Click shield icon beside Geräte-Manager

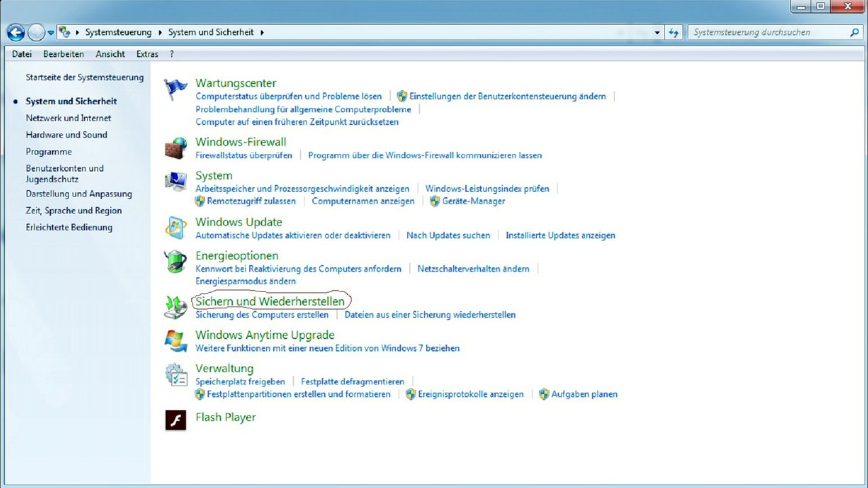point(435,201)
